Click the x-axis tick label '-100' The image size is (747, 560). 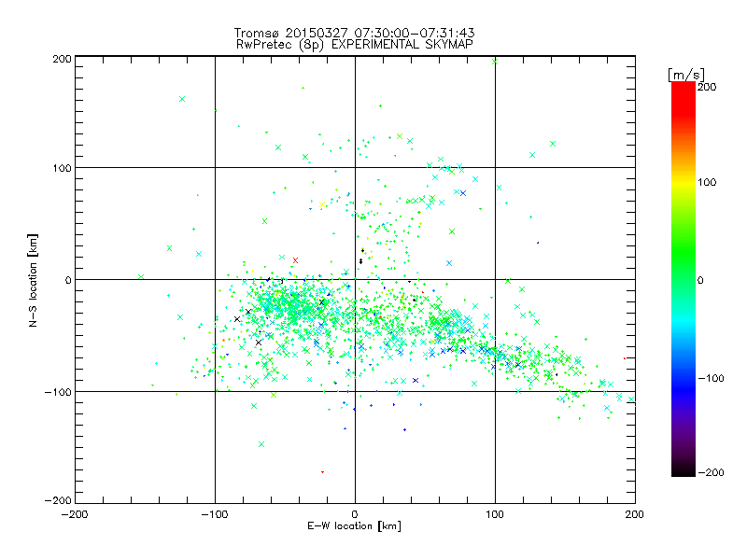click(x=215, y=514)
